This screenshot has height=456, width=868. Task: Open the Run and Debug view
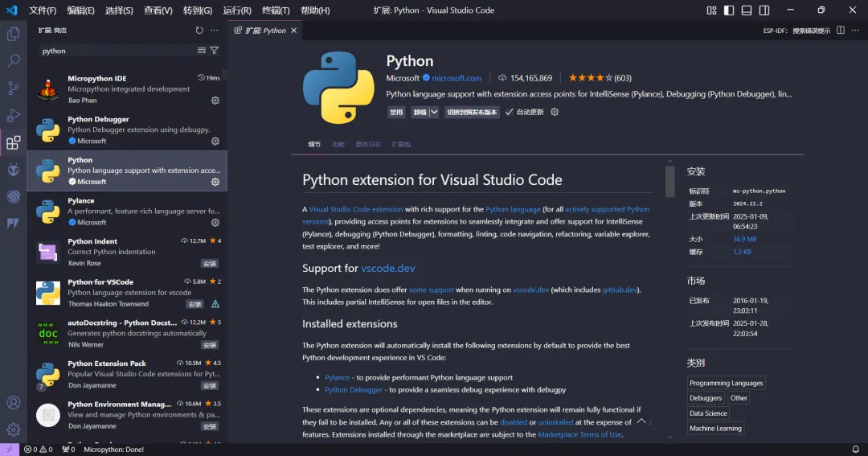pos(14,115)
